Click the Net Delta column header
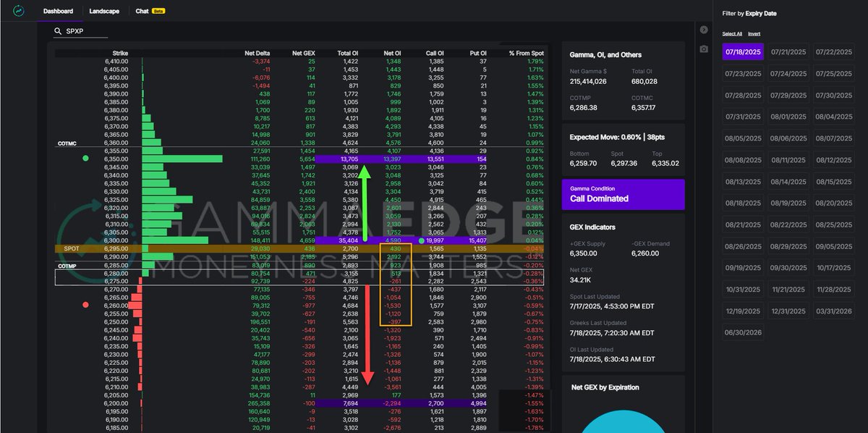 point(258,53)
